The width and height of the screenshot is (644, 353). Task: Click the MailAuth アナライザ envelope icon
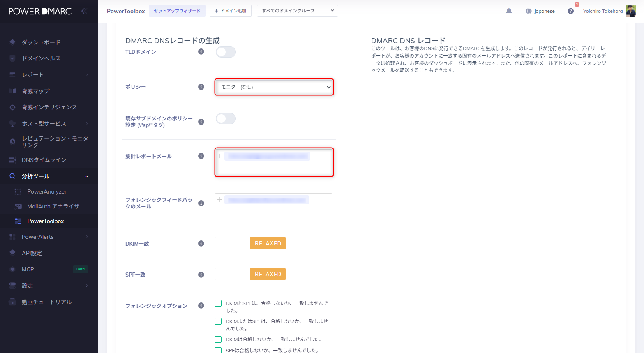[x=18, y=206]
